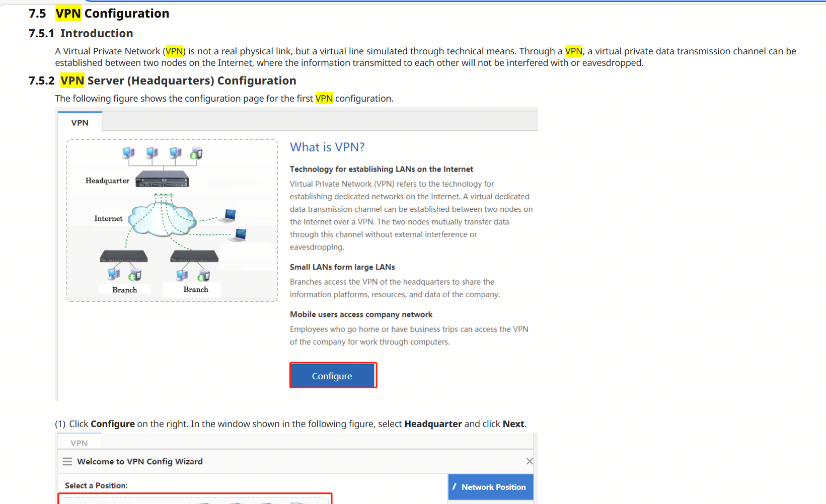Click the leftmost PC icon above Headquarter
This screenshot has height=504, width=826.
click(x=128, y=153)
